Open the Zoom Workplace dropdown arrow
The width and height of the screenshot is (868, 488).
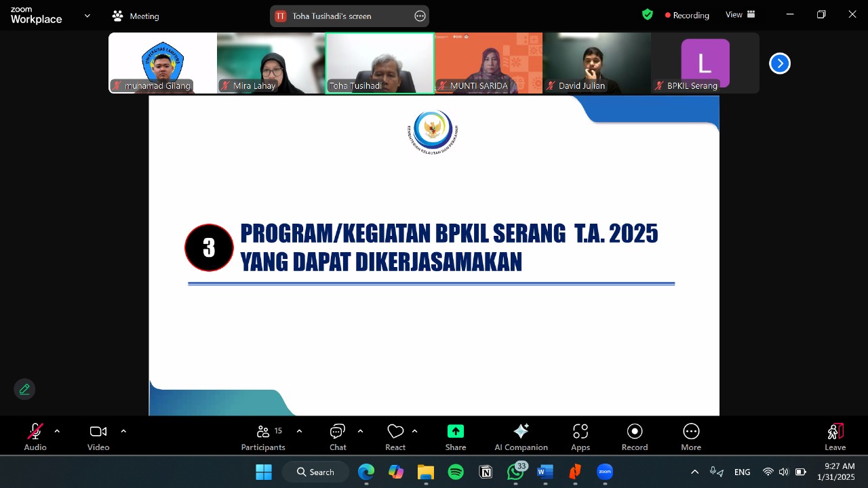87,16
